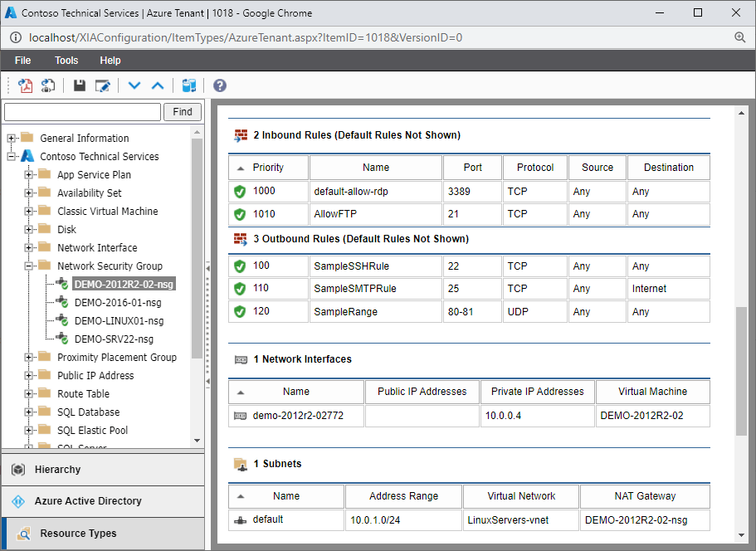Click the Azure Active Directory diamond icon
756x551 pixels.
pyautogui.click(x=18, y=501)
